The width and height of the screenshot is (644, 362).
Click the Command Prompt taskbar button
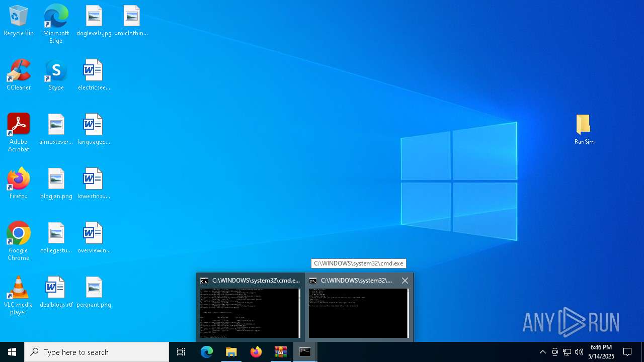[x=305, y=352]
